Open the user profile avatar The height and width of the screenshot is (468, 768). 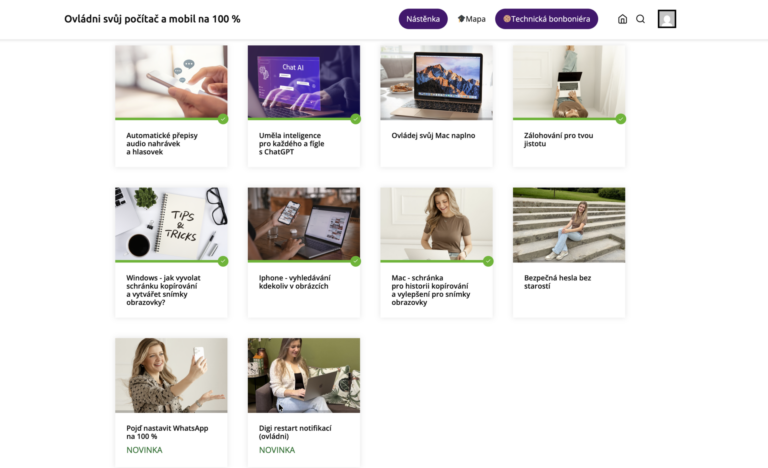[667, 19]
